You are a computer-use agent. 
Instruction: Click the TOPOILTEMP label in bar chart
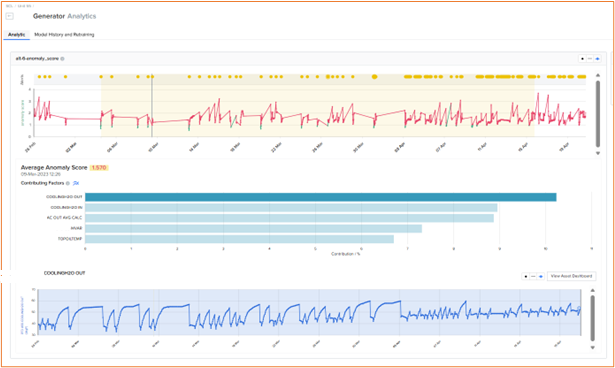pyautogui.click(x=71, y=239)
